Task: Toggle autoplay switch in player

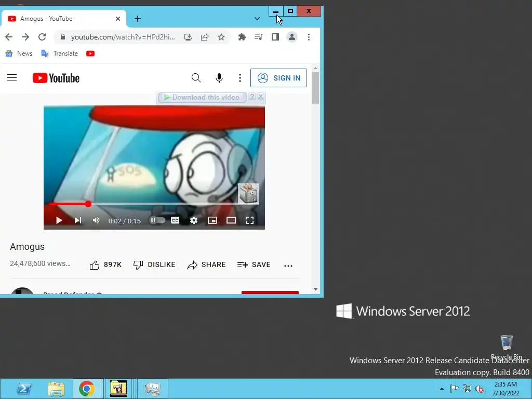Action: 157,220
